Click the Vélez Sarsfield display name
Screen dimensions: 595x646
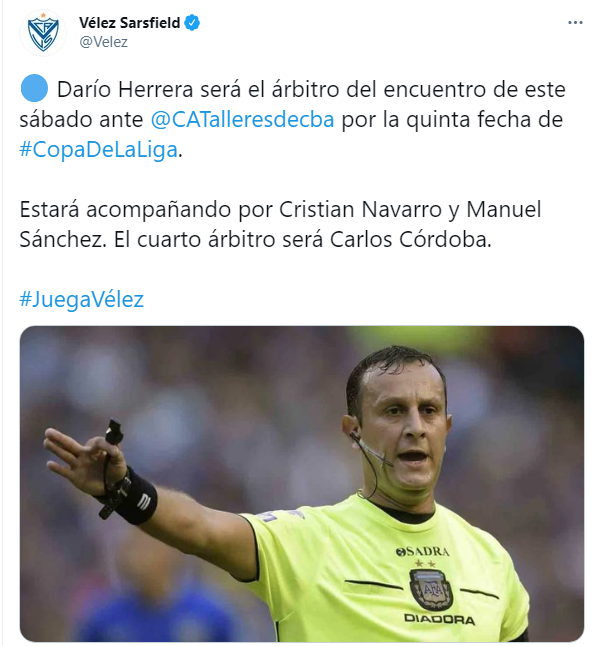pos(129,22)
